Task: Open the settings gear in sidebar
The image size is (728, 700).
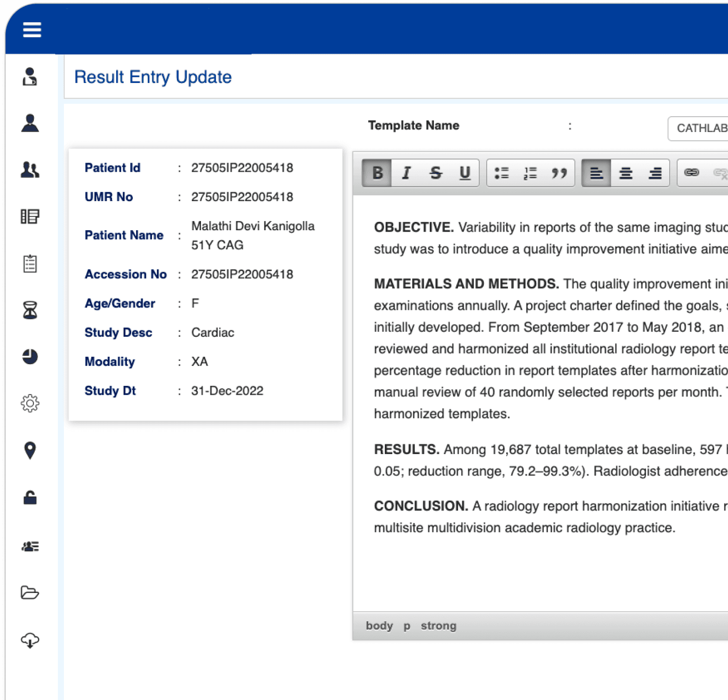Action: 30,403
